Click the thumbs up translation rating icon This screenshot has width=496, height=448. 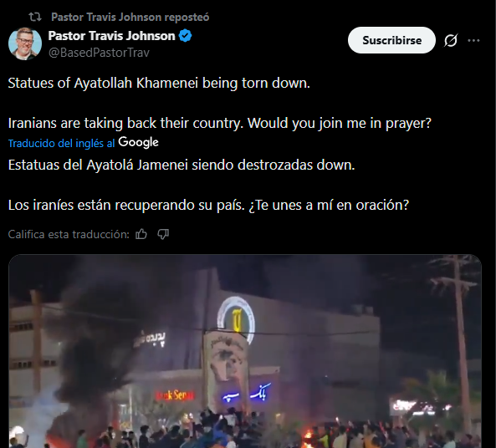click(141, 234)
